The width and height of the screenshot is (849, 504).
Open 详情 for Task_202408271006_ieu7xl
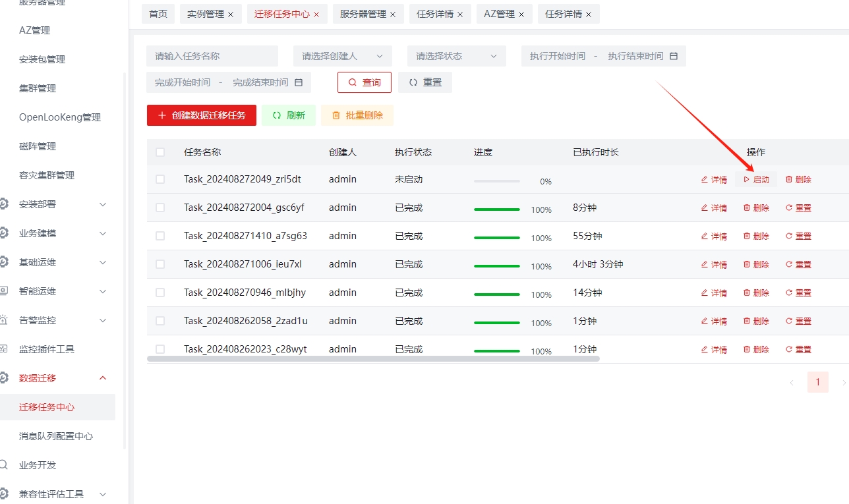(714, 264)
